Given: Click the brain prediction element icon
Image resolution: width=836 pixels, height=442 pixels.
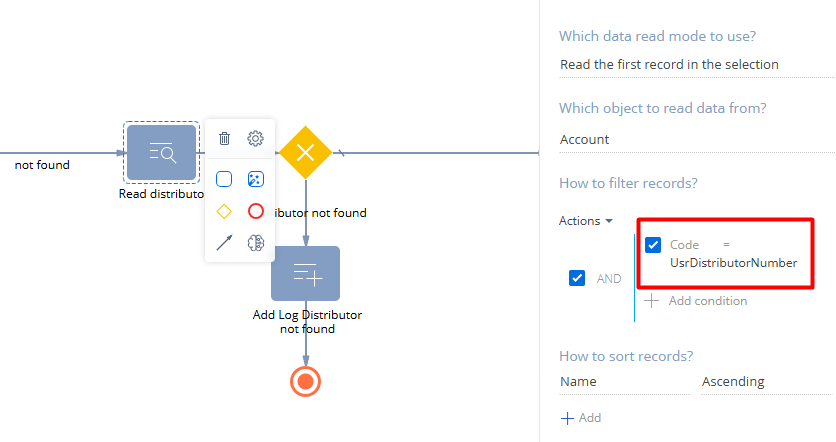Looking at the screenshot, I should pyautogui.click(x=255, y=242).
